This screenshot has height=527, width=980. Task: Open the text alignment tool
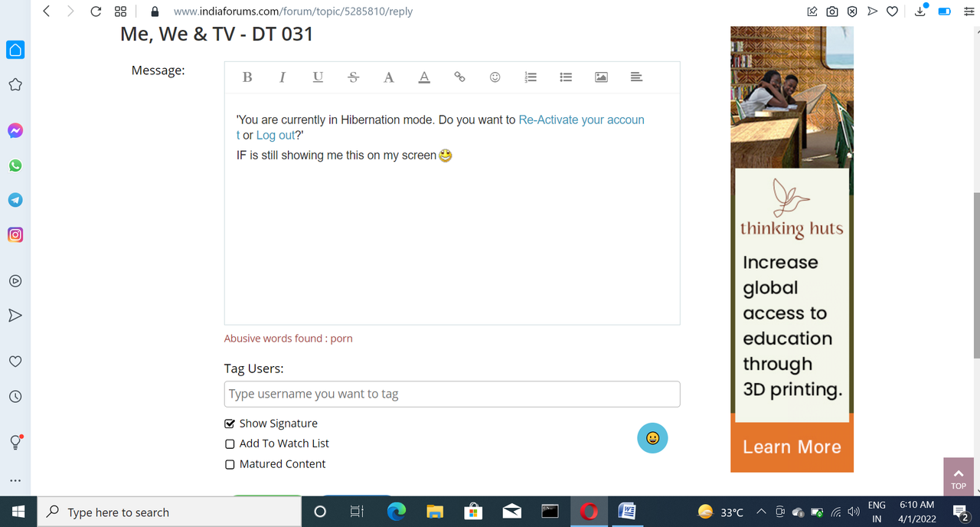click(x=636, y=77)
